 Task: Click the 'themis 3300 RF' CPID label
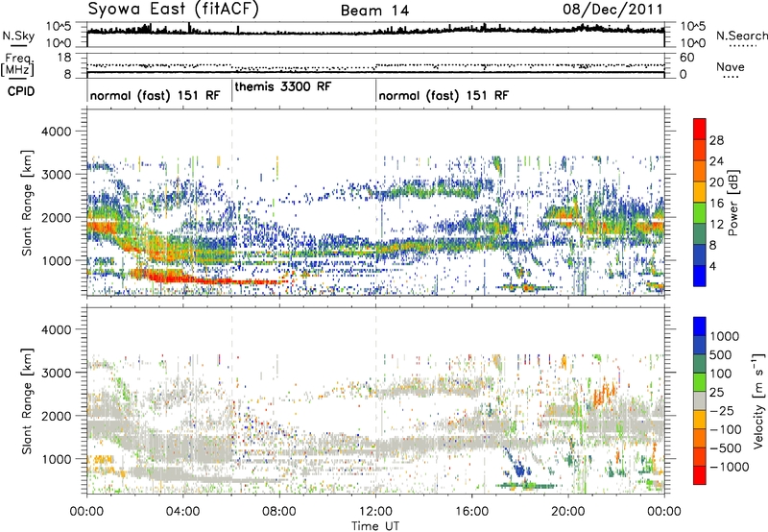pos(283,86)
